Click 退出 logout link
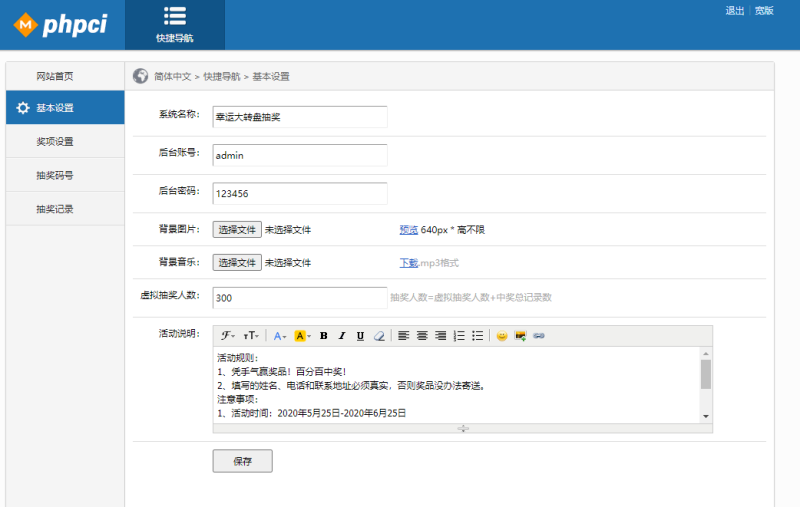This screenshot has width=800, height=507. 735,11
